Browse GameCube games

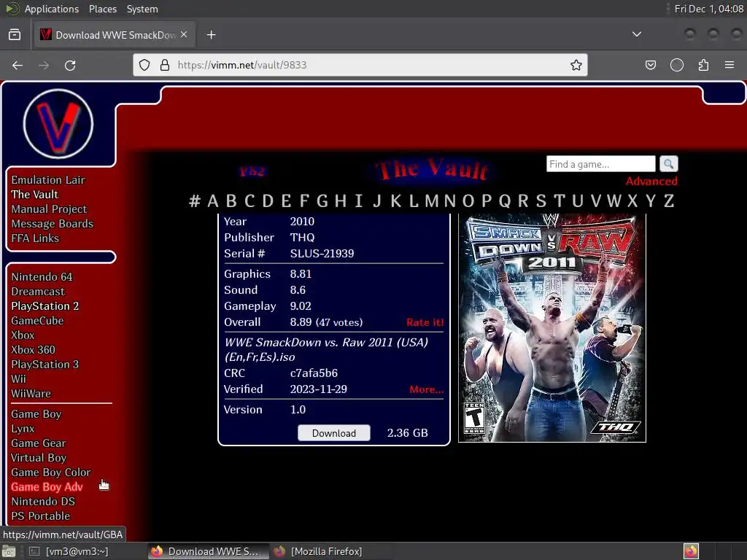(x=37, y=321)
